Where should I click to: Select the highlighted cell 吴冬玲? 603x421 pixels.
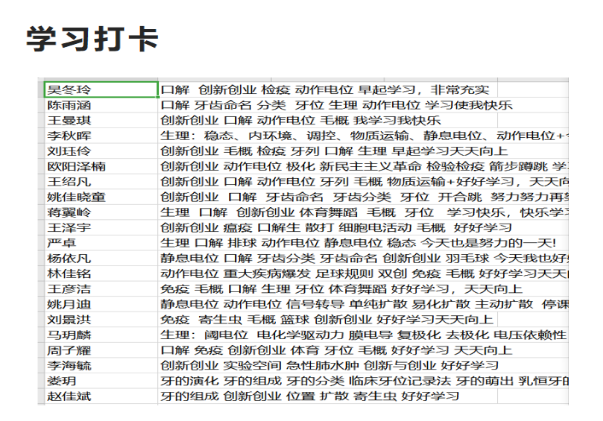pos(100,89)
